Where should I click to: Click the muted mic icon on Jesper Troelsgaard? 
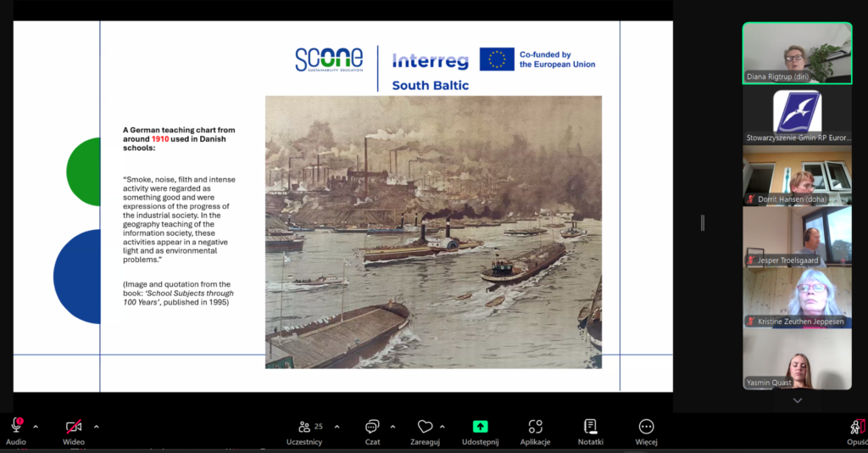750,260
